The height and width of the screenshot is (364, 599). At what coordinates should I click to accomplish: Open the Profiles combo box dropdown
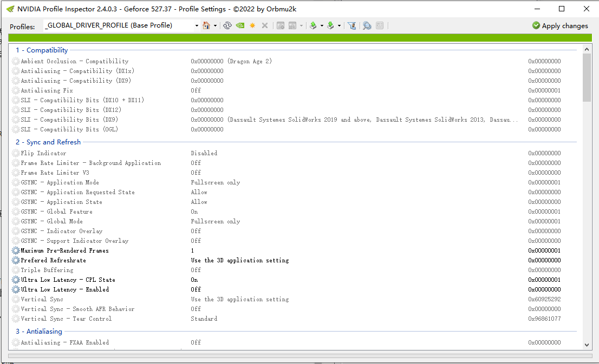coord(196,25)
